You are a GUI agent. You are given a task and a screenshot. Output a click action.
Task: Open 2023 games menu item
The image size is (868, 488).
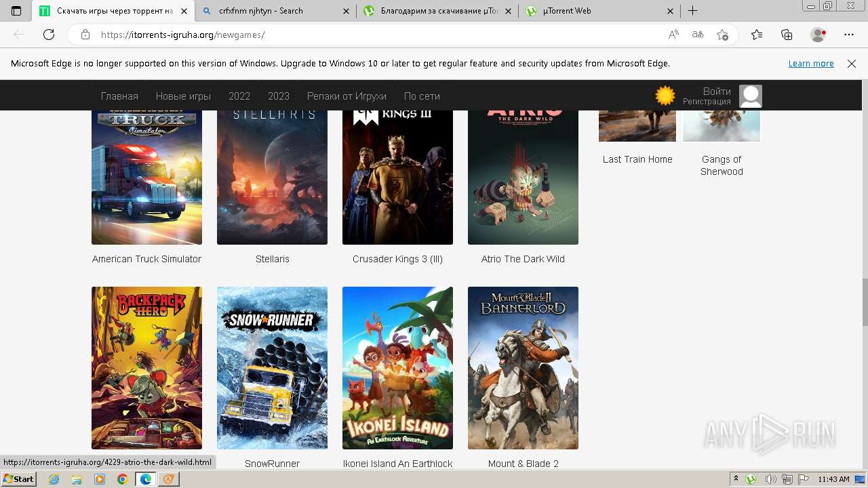pos(279,96)
